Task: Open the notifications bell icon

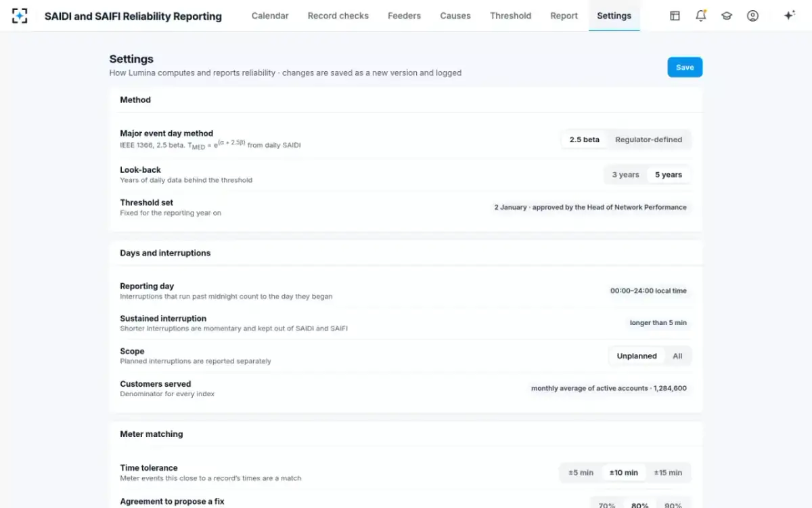Action: pyautogui.click(x=701, y=16)
